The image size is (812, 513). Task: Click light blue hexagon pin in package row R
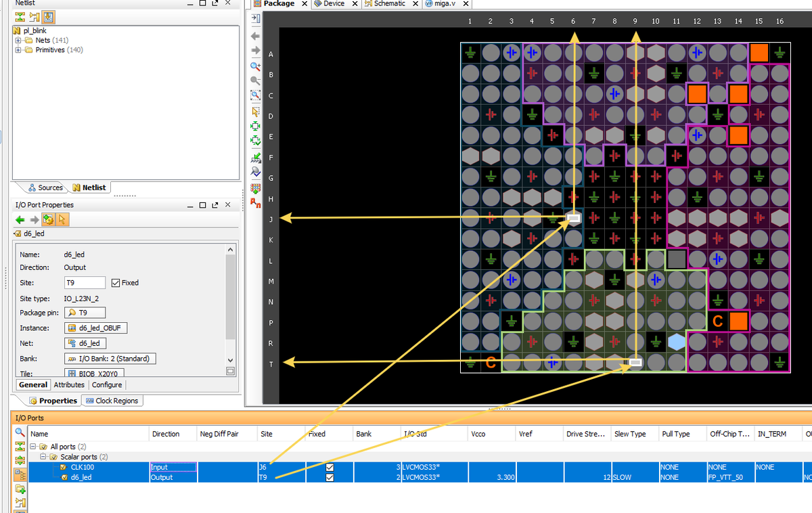(676, 342)
